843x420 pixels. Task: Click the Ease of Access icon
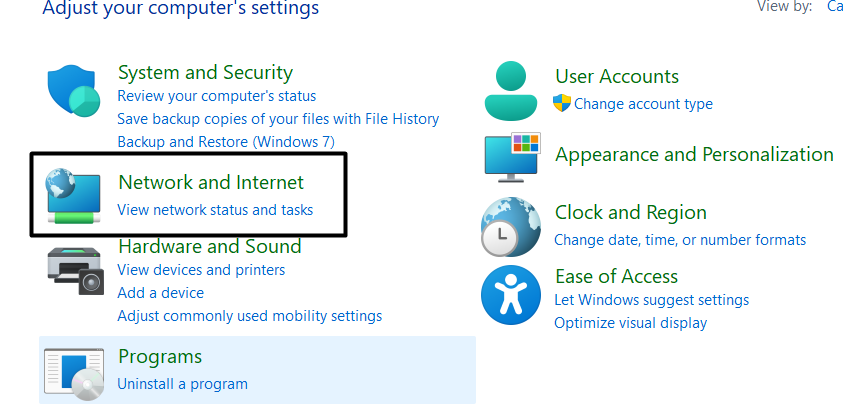point(511,296)
